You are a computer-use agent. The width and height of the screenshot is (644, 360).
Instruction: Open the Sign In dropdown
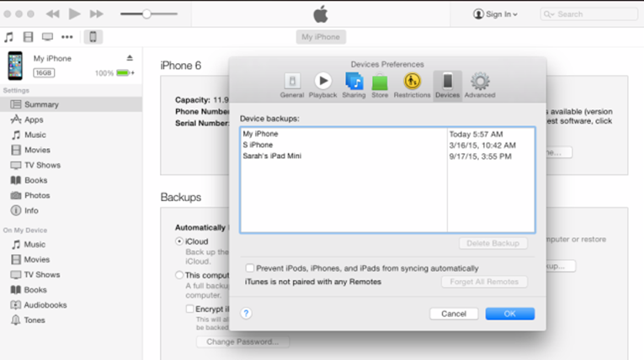pos(495,14)
